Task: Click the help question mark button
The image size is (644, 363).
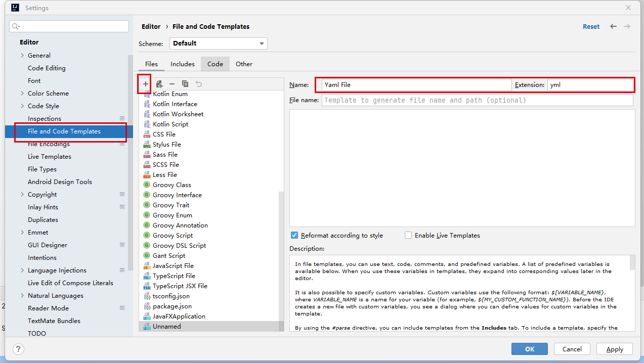Action: click(x=18, y=349)
